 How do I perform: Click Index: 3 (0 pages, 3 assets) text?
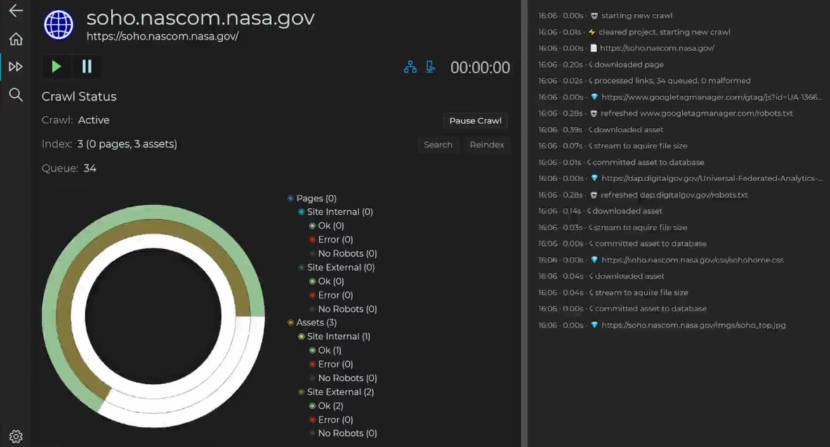(109, 144)
